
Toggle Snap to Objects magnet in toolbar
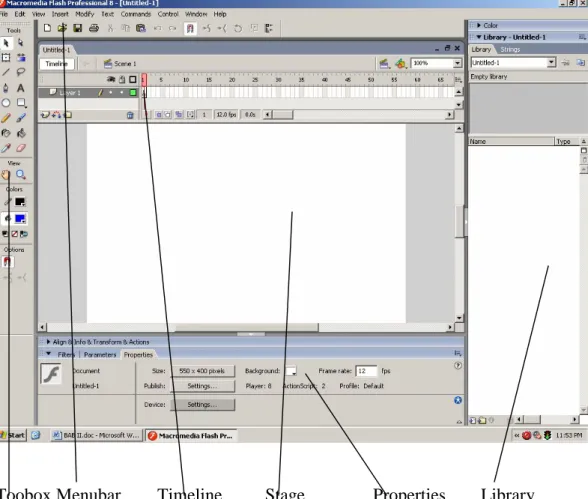coord(190,28)
